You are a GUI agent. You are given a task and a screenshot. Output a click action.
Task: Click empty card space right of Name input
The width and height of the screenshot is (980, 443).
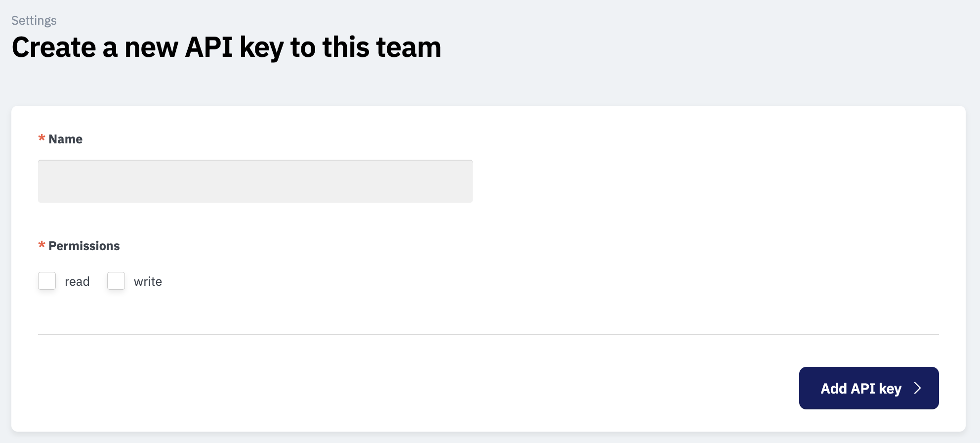692,181
